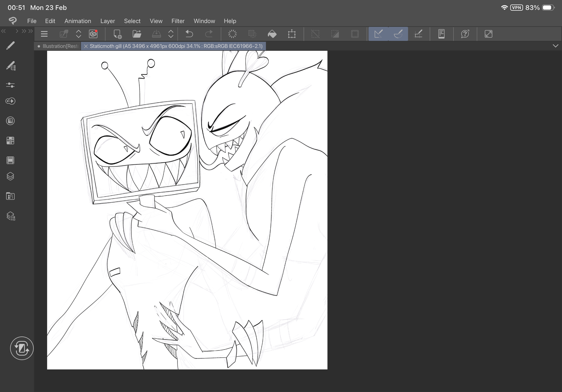Open the Layers palette icon
562x392 pixels.
click(x=10, y=176)
